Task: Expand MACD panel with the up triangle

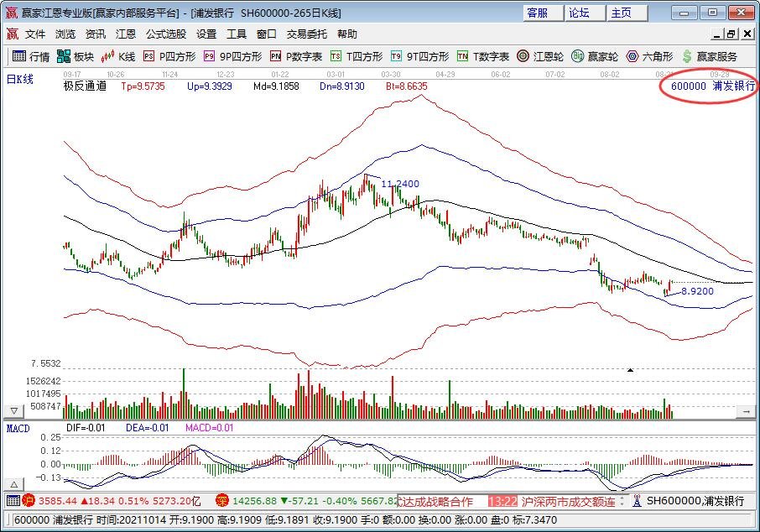Action: 14,485
